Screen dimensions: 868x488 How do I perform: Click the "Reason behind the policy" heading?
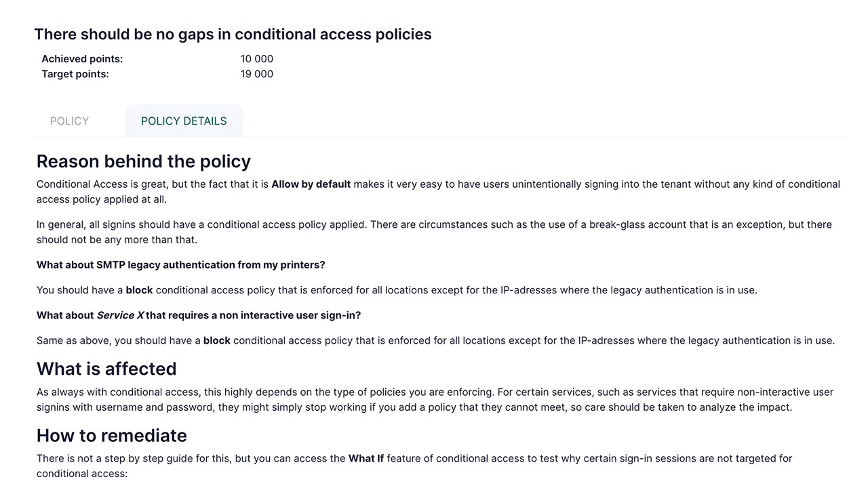point(144,161)
